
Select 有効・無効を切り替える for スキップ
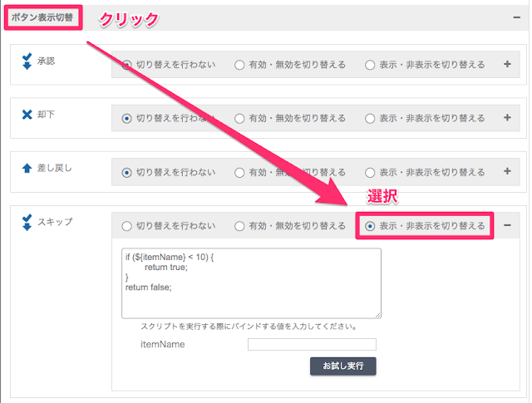pos(239,226)
